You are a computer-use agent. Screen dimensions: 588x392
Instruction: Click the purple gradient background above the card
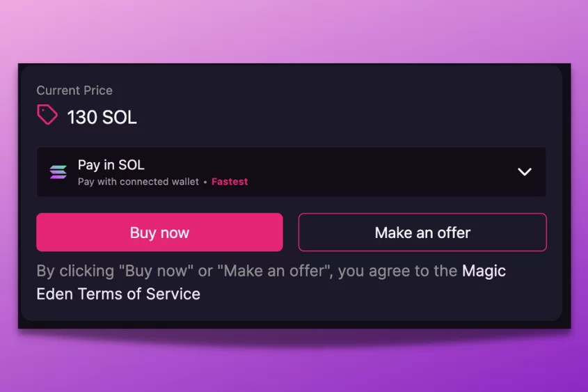pyautogui.click(x=292, y=31)
